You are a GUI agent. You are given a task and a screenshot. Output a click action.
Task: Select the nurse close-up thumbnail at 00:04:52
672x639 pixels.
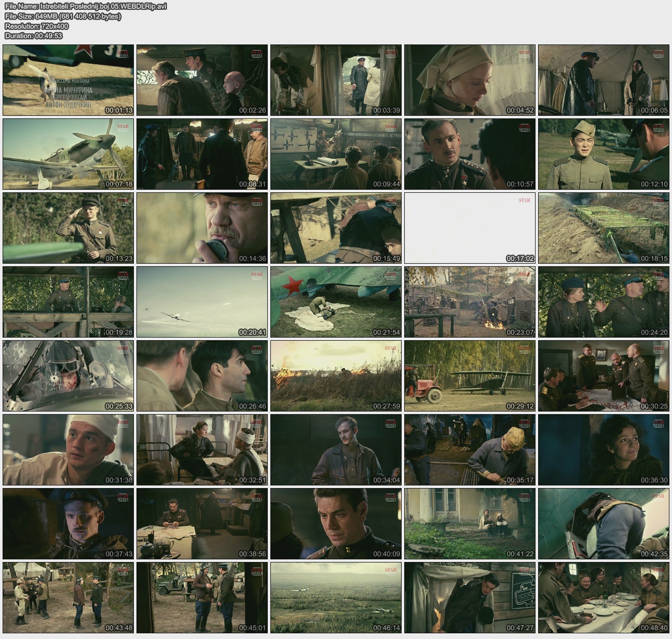[x=469, y=80]
